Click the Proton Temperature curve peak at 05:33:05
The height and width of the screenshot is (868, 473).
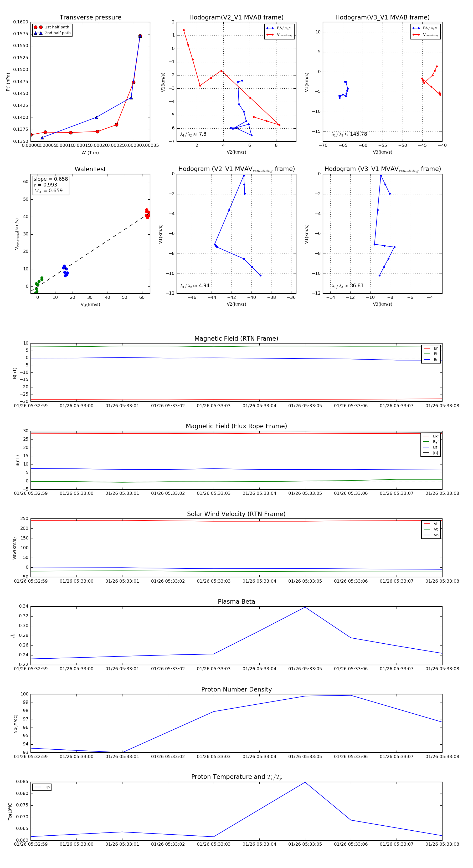(x=305, y=783)
